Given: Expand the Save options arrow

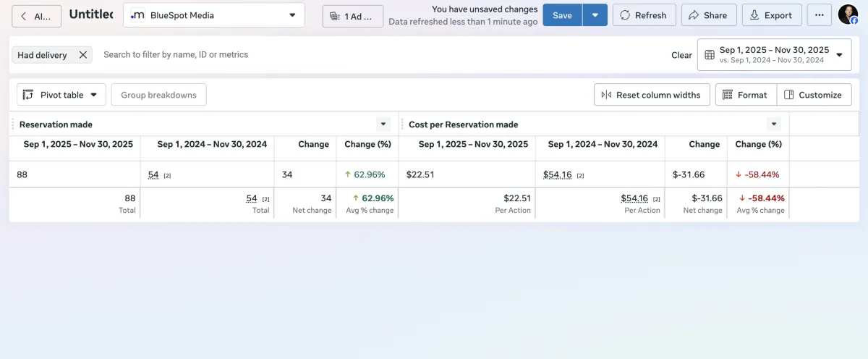Looking at the screenshot, I should pyautogui.click(x=595, y=15).
